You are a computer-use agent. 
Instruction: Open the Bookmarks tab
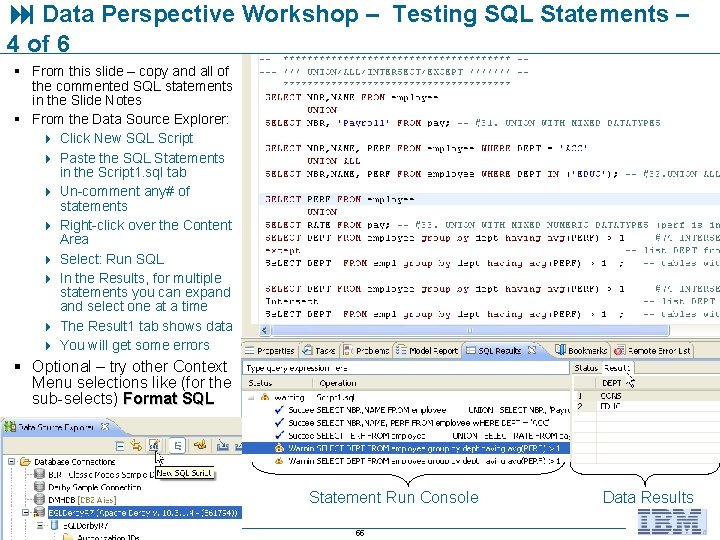coord(582,351)
